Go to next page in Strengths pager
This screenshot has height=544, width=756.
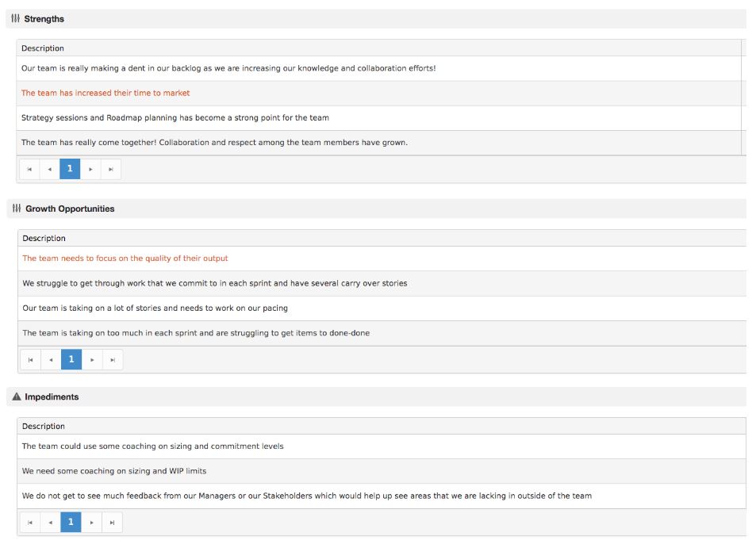coord(90,169)
